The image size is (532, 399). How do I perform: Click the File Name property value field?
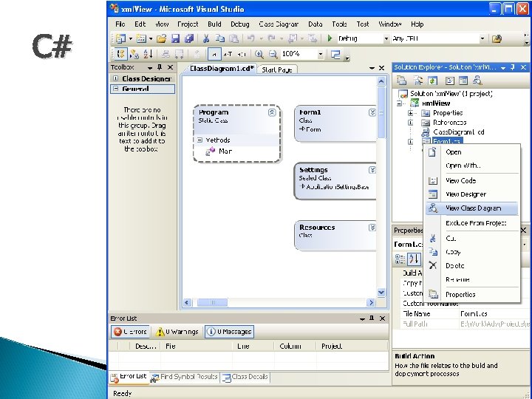(494, 314)
